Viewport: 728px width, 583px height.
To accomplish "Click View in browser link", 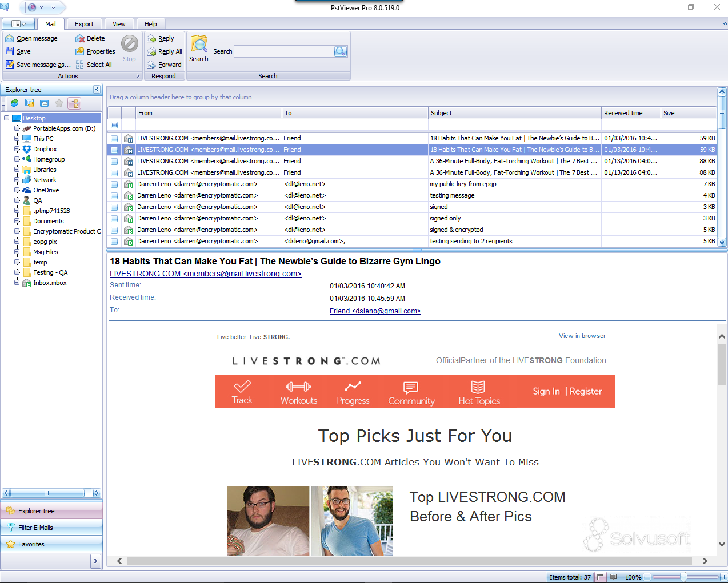I will coord(582,336).
